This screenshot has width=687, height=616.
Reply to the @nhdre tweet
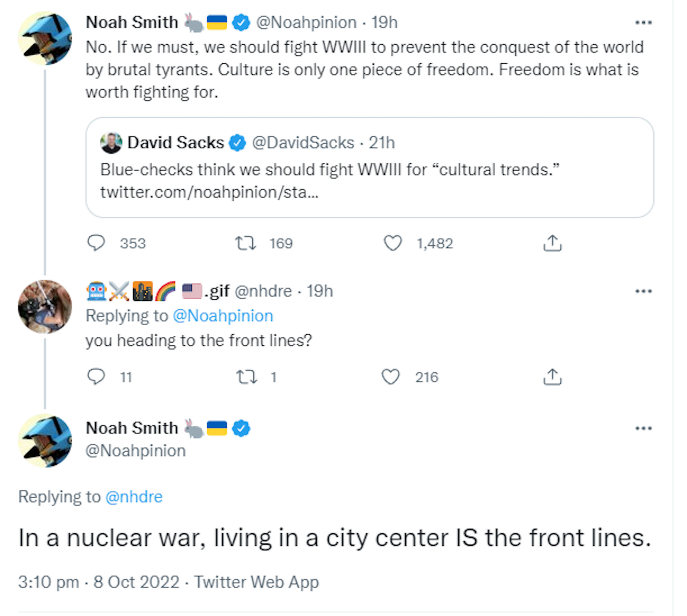[x=96, y=376]
